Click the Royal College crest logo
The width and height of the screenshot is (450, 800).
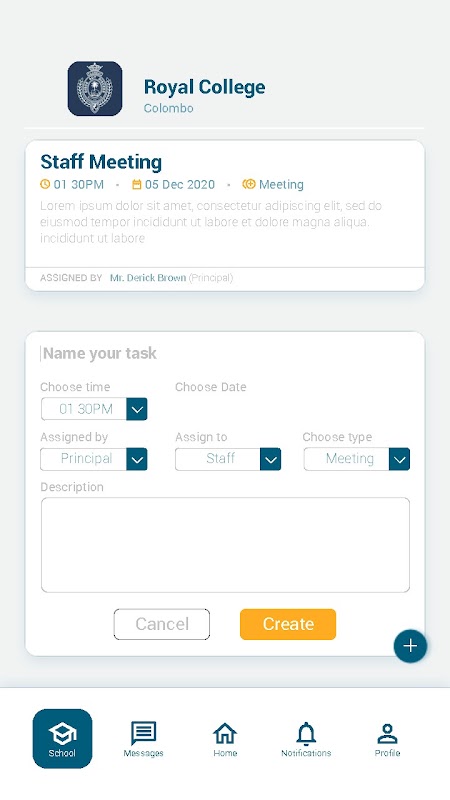pyautogui.click(x=95, y=88)
